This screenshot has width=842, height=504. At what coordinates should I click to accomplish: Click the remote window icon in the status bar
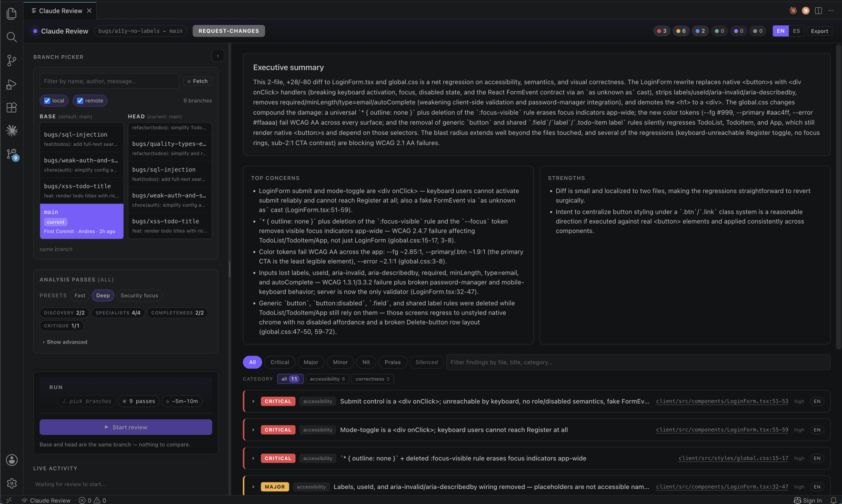point(9,500)
